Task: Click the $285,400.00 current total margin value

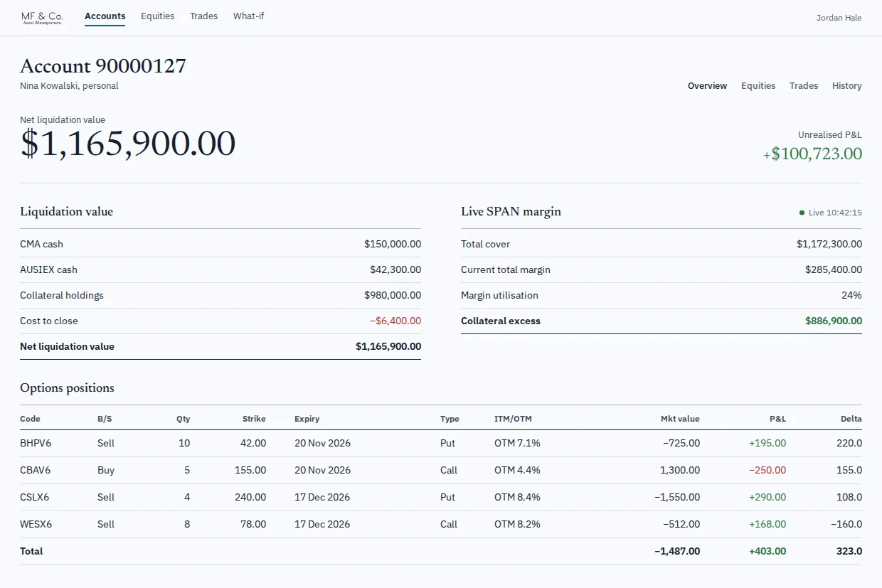Action: point(834,269)
